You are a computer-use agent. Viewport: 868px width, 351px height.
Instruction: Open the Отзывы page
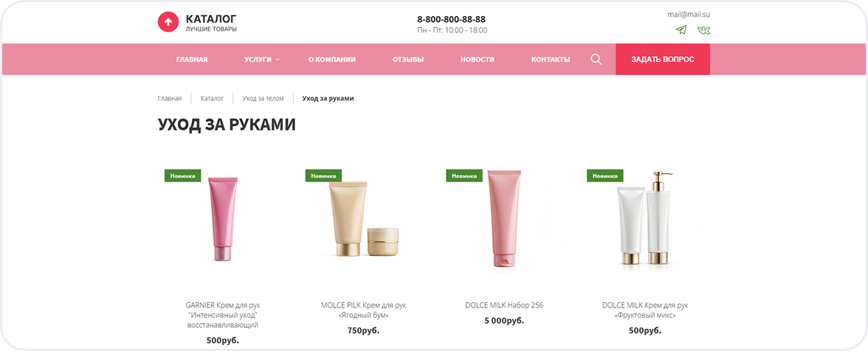pos(408,59)
